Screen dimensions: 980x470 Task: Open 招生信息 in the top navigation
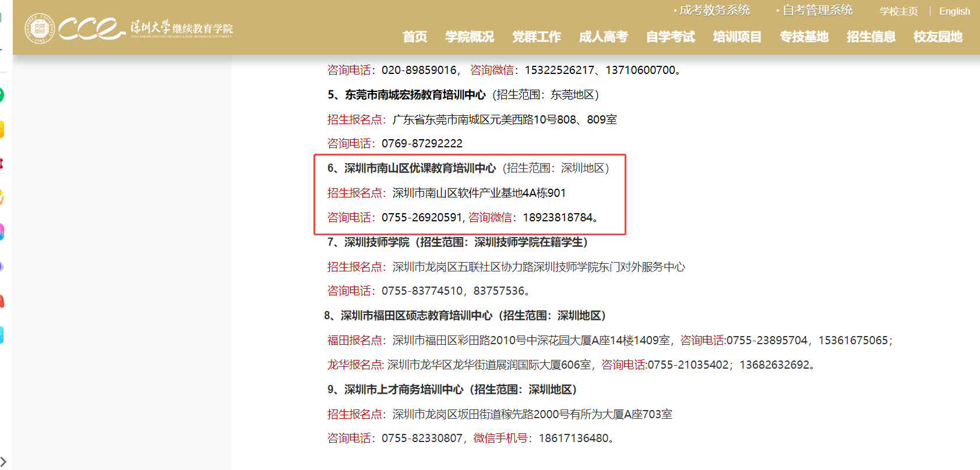coord(871,37)
